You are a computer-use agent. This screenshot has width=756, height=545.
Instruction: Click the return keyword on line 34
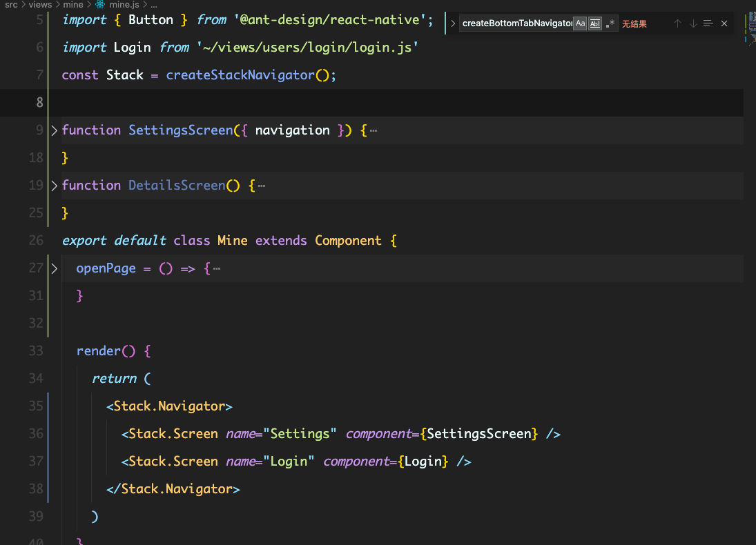[114, 379]
